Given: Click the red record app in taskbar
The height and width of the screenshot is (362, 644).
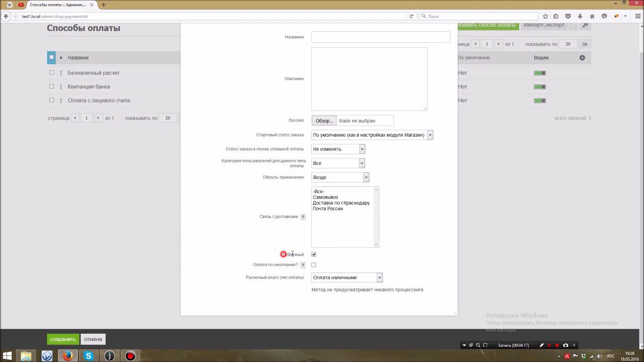Looking at the screenshot, I should [130, 356].
